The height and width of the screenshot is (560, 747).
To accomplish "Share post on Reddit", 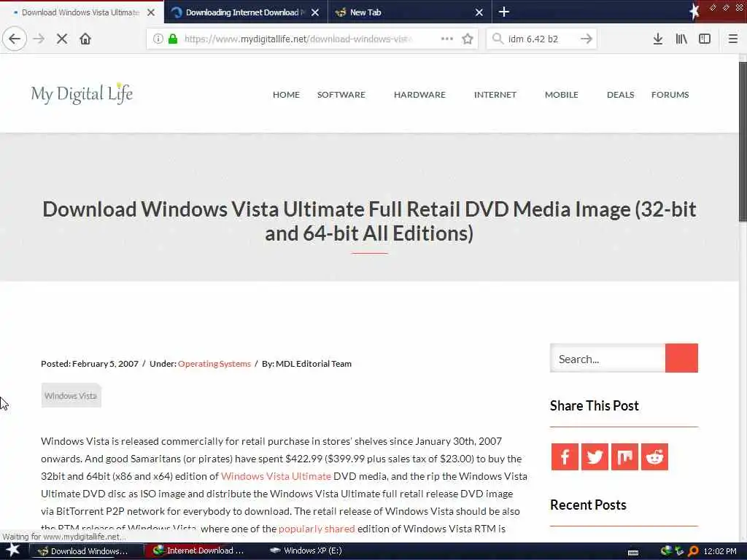I will 654,456.
